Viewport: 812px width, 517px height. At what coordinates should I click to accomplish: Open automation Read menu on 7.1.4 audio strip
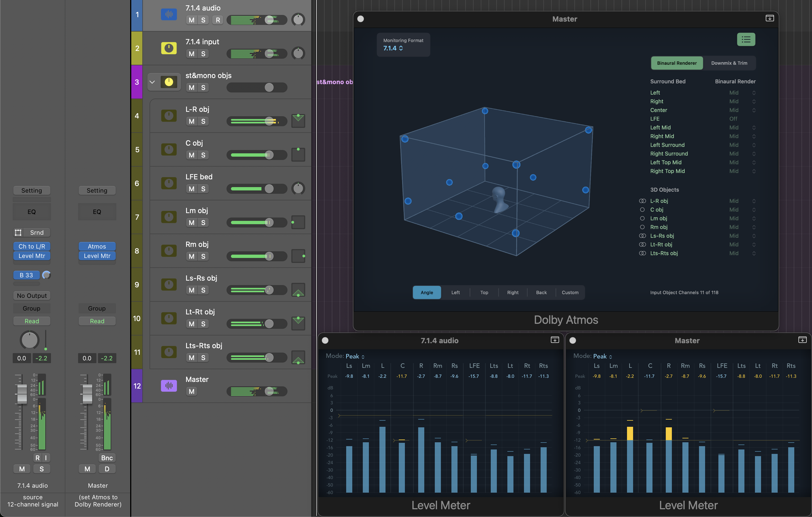(x=32, y=321)
